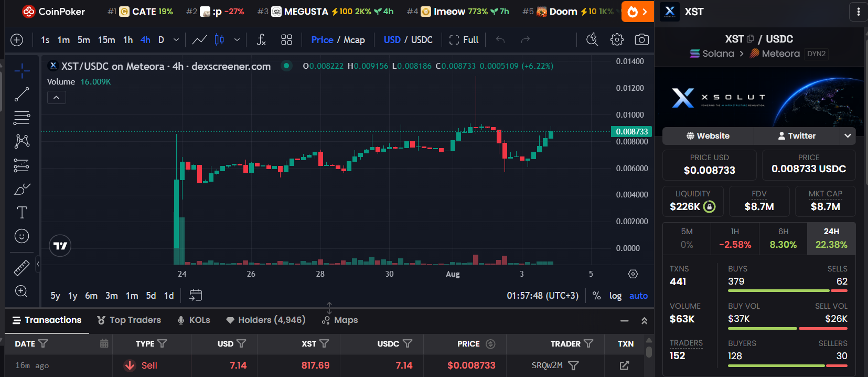This screenshot has width=868, height=377.
Task: Open the forecasting and measurement tools
Action: point(22,165)
